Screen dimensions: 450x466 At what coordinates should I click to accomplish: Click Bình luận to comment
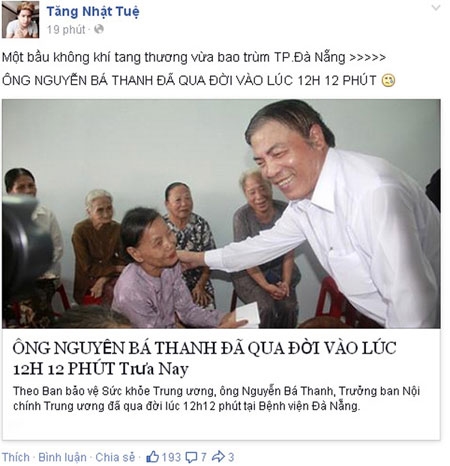click(62, 457)
